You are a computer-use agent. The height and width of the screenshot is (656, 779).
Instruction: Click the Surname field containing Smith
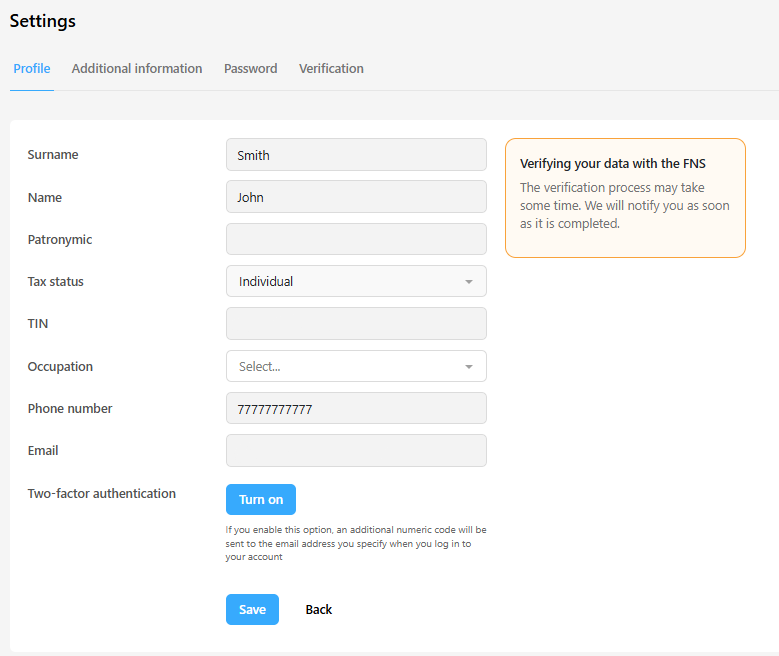(356, 155)
